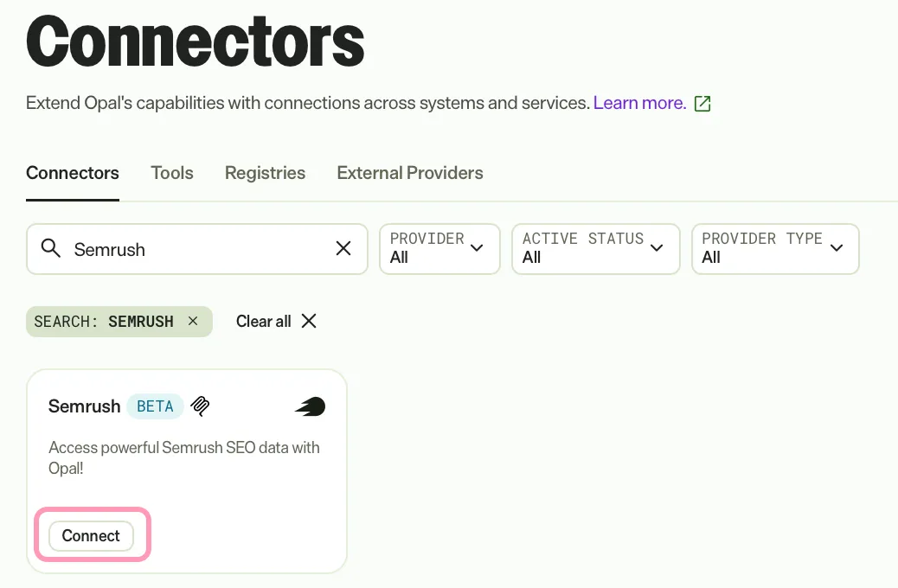898x588 pixels.
Task: Click the Semrush flame logo icon
Action: pyautogui.click(x=310, y=406)
